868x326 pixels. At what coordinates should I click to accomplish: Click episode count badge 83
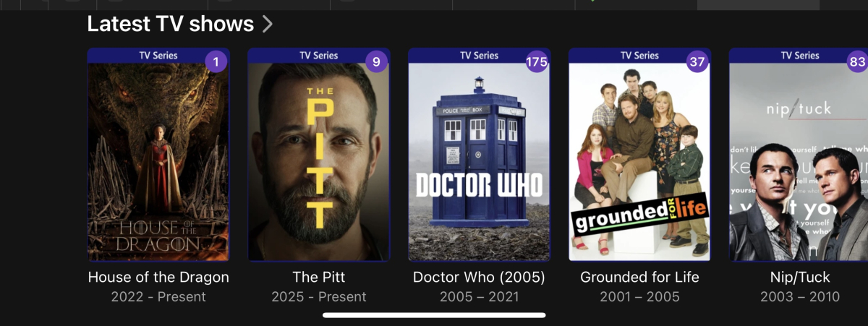[x=857, y=61]
